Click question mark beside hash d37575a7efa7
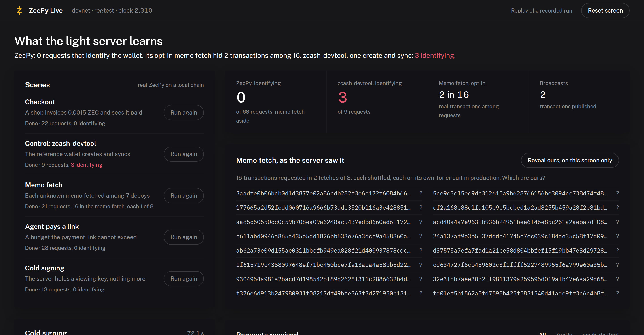Image resolution: width=644 pixels, height=335 pixels. tap(617, 250)
